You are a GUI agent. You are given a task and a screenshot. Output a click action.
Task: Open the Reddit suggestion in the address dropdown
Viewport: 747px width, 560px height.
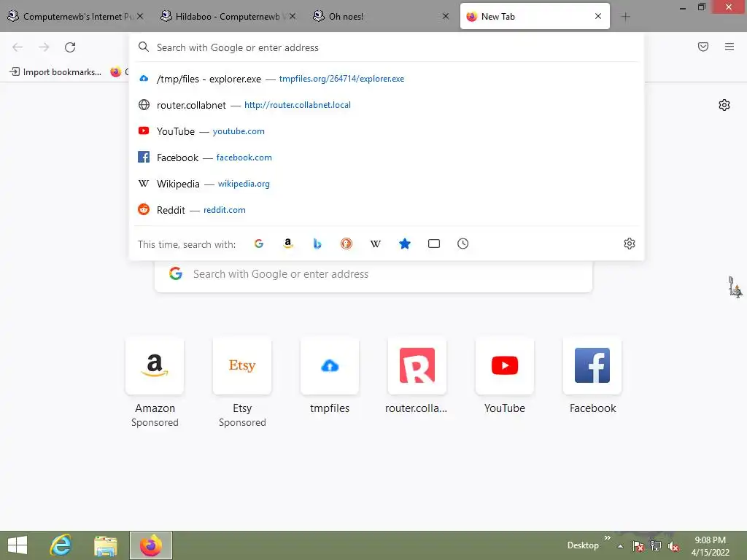tap(386, 210)
